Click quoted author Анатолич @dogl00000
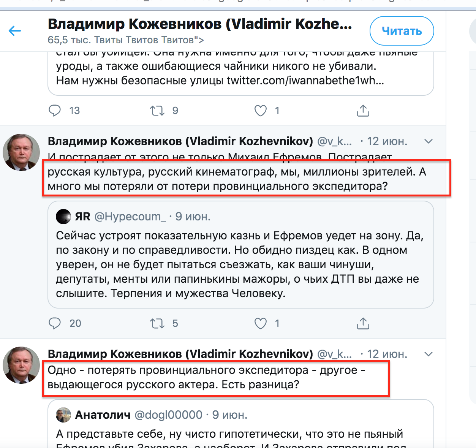 point(139,415)
